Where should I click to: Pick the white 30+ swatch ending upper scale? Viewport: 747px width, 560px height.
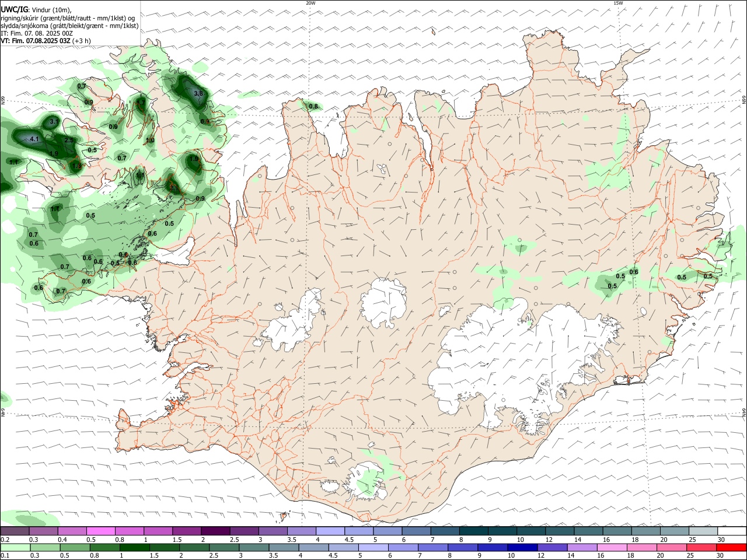[x=732, y=531]
